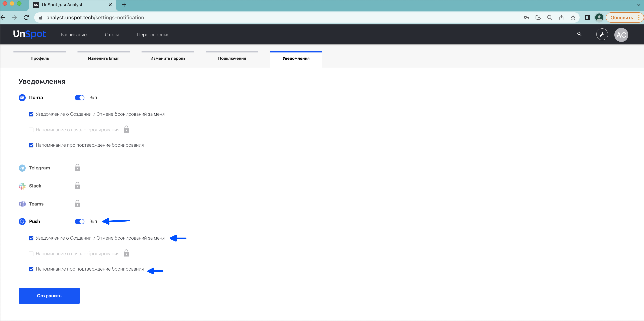Toggle the browser side panel
Image resolution: width=644 pixels, height=321 pixels.
[x=588, y=17]
